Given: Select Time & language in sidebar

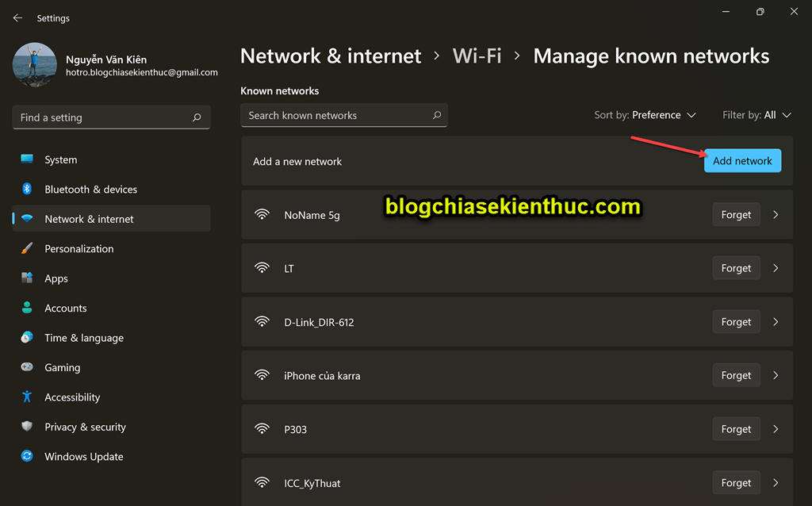Looking at the screenshot, I should click(x=111, y=338).
